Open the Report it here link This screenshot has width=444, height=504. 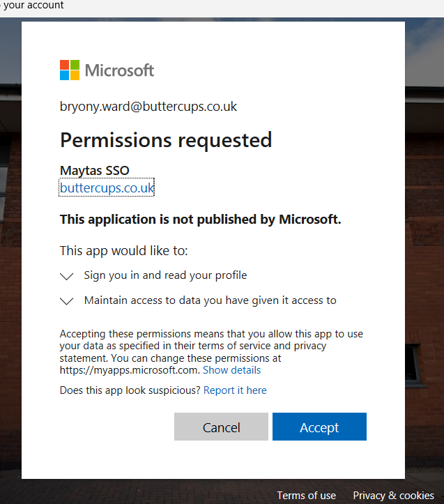pyautogui.click(x=235, y=390)
